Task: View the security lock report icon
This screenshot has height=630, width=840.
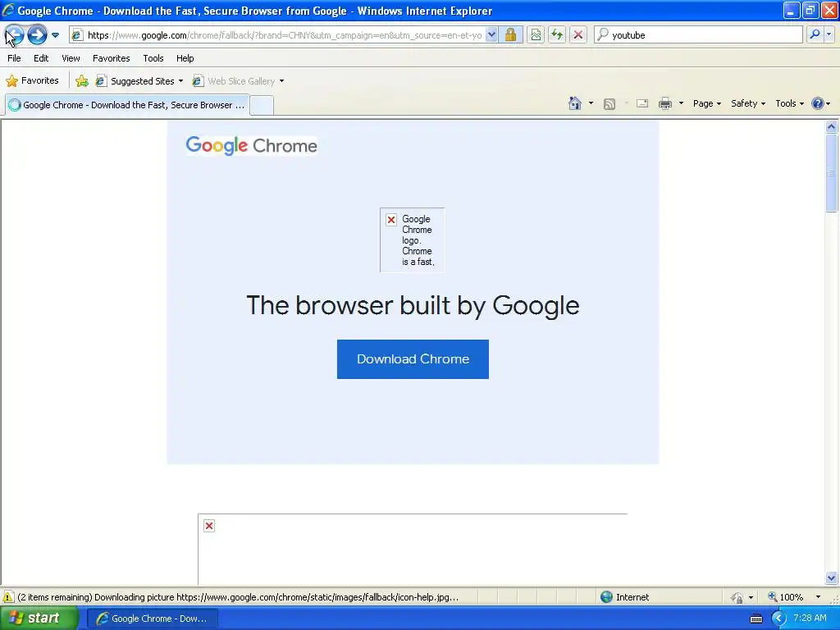Action: [510, 35]
